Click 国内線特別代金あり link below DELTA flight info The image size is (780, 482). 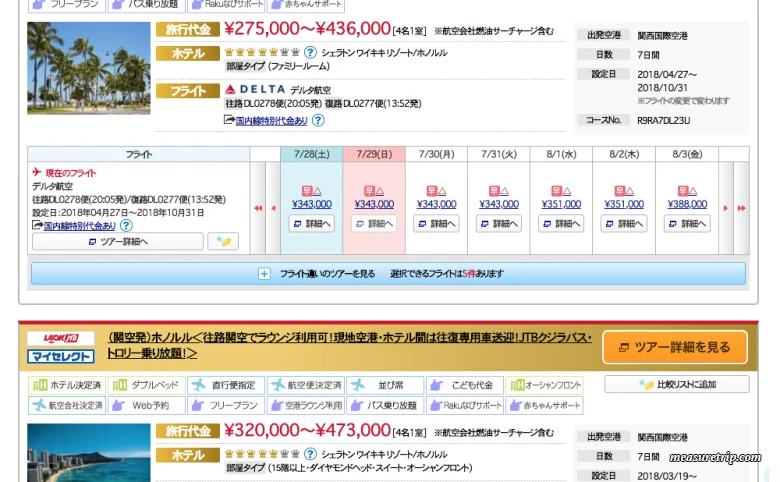click(271, 120)
